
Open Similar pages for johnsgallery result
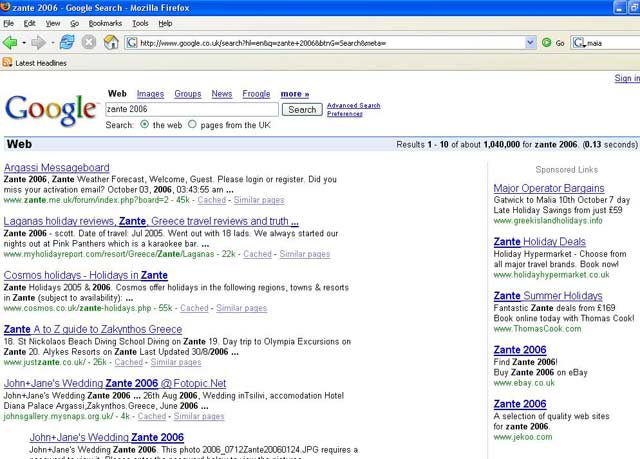click(199, 416)
